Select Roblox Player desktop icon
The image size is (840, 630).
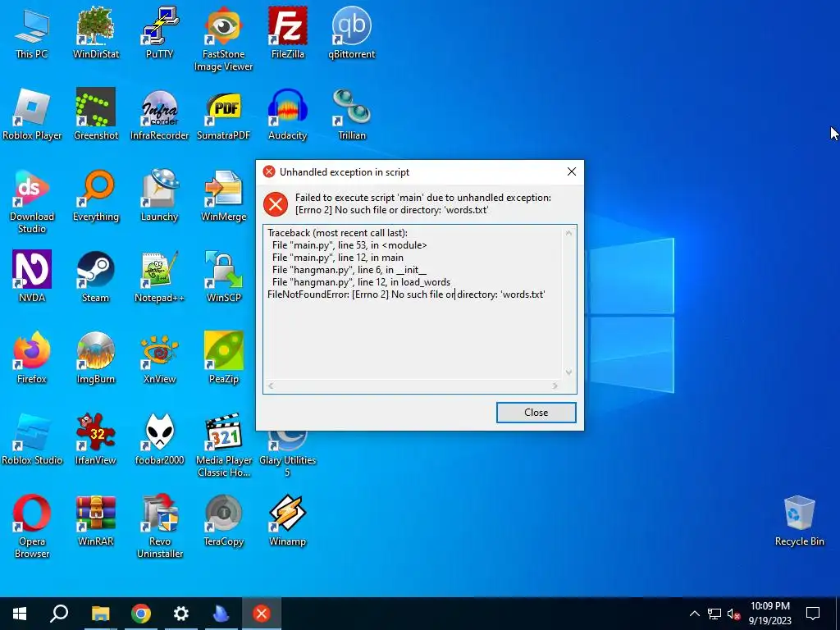pos(32,115)
